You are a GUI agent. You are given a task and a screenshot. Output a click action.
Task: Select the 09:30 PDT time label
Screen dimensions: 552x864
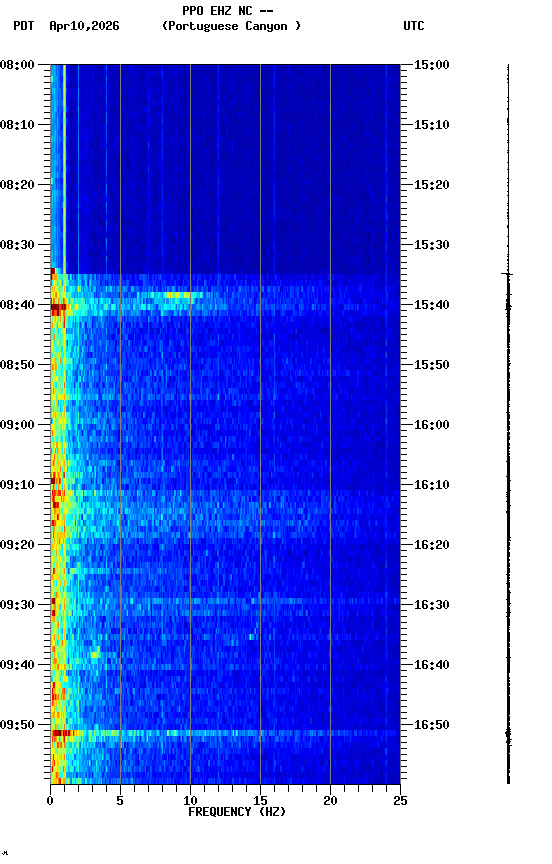(x=17, y=605)
